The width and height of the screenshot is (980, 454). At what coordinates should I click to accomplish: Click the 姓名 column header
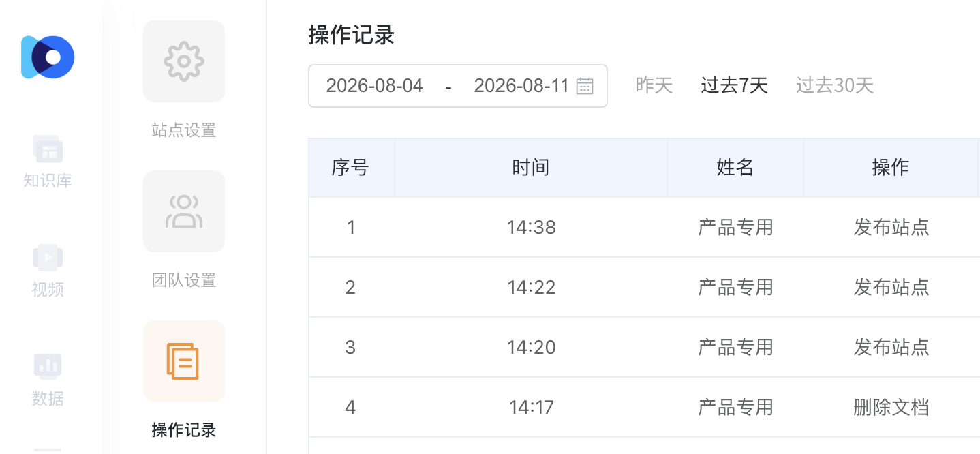[735, 168]
